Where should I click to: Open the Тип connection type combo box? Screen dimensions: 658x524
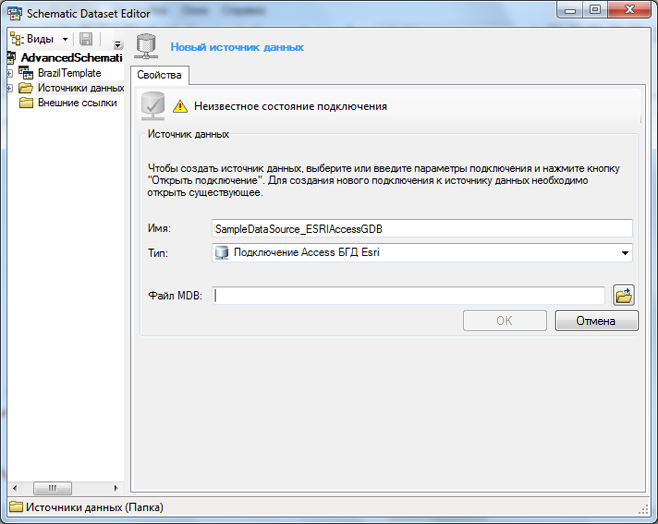[422, 253]
